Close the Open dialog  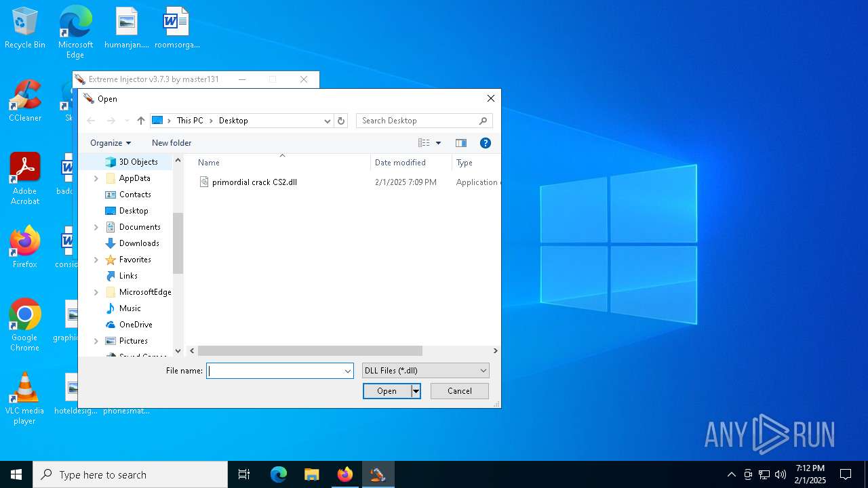[491, 98]
